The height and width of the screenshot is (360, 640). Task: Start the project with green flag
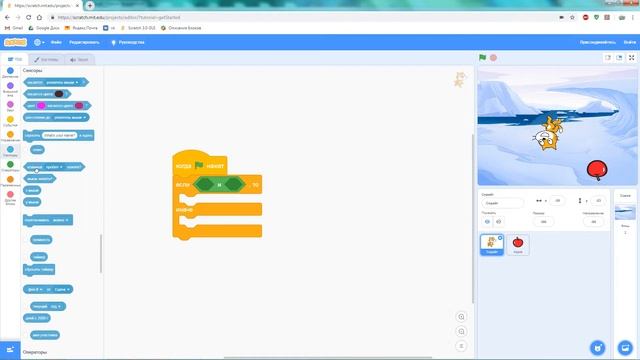point(482,58)
